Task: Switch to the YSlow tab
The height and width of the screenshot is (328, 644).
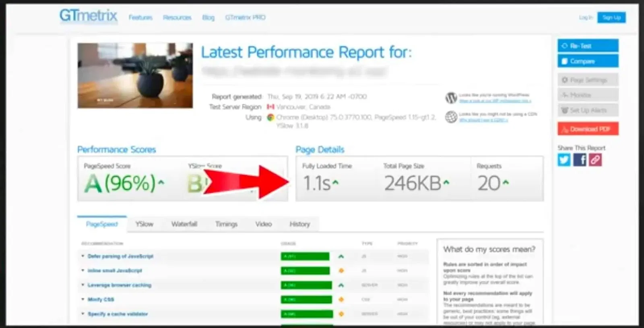Action: click(x=144, y=224)
